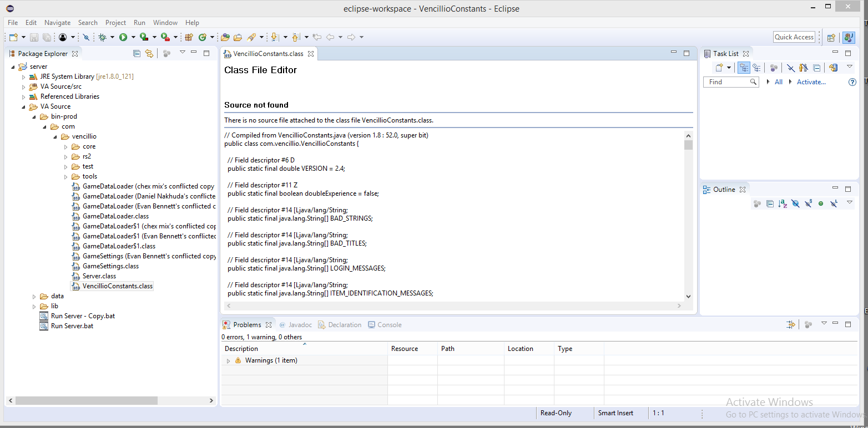Switch to the Declaration tab
868x428 pixels.
click(x=339, y=325)
